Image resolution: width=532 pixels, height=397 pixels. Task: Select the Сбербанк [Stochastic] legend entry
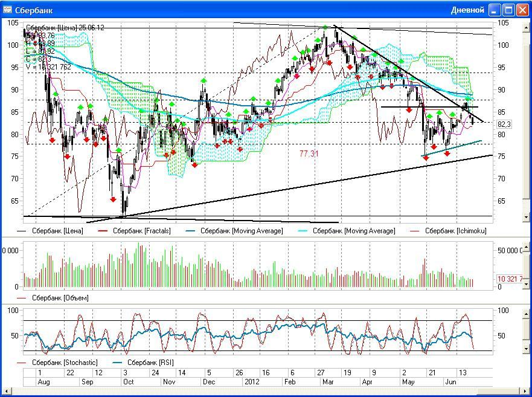(57, 363)
